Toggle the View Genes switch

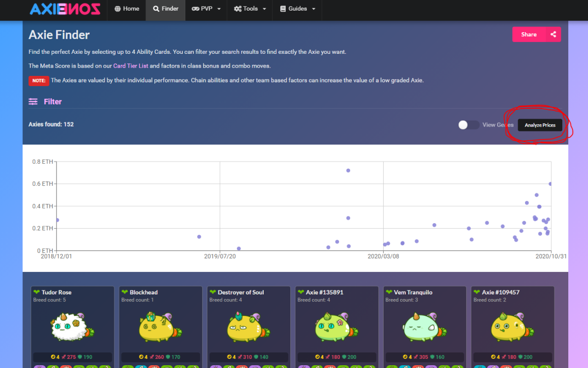tap(469, 125)
